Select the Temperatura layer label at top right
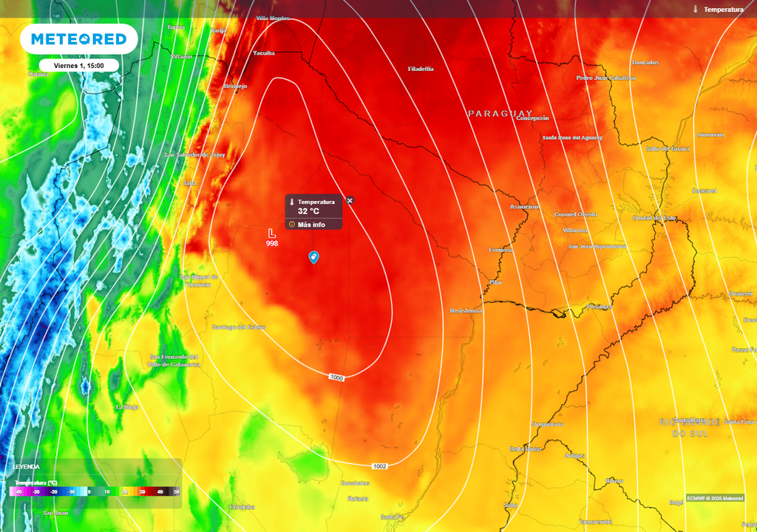The width and height of the screenshot is (757, 532). coord(723,9)
